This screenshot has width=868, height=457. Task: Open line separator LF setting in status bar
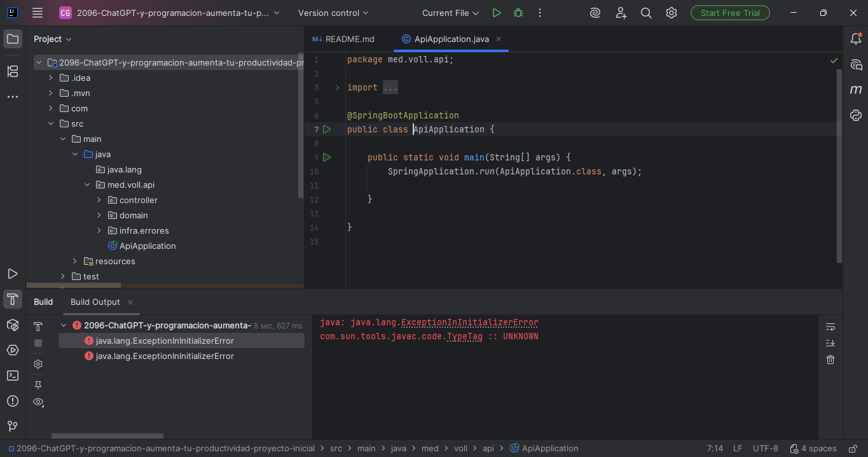[738, 448]
